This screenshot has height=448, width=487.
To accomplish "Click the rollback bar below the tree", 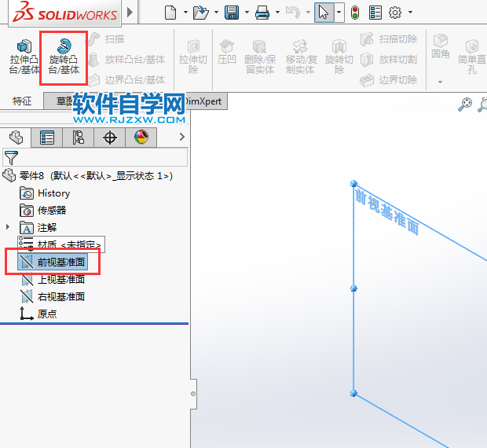I will coord(94,324).
